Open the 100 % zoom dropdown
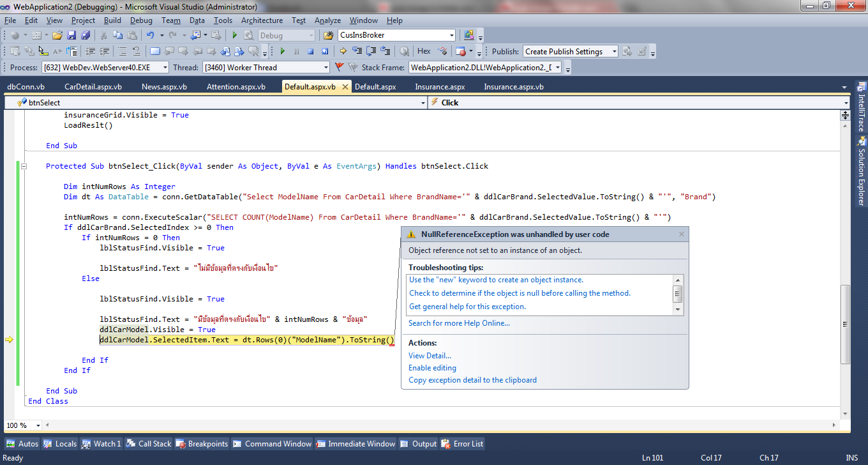 (x=38, y=425)
